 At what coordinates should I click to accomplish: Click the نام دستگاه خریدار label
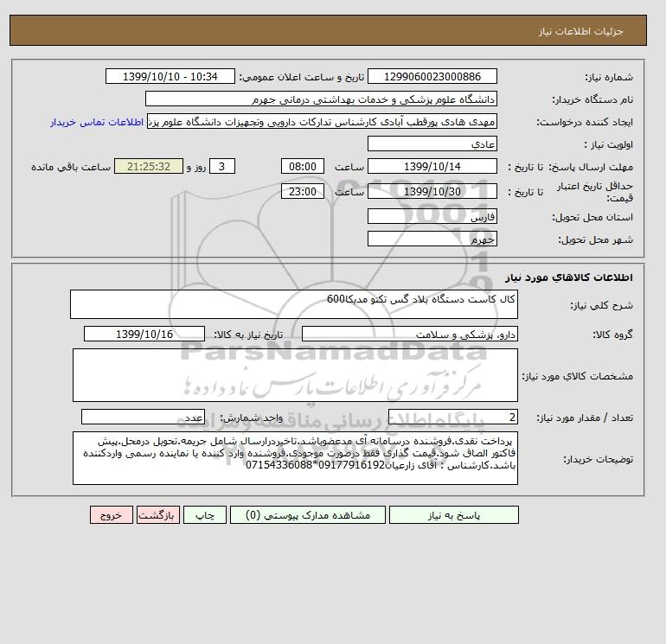point(592,99)
